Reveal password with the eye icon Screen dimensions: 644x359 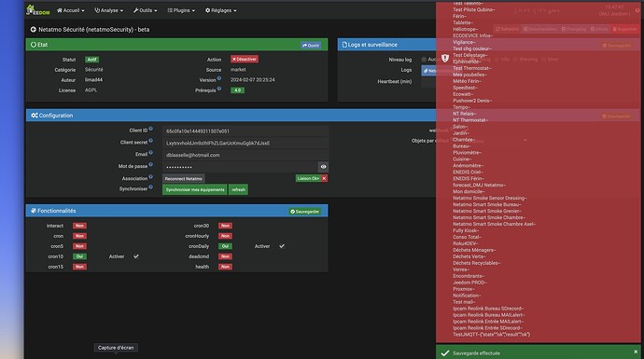pyautogui.click(x=323, y=167)
